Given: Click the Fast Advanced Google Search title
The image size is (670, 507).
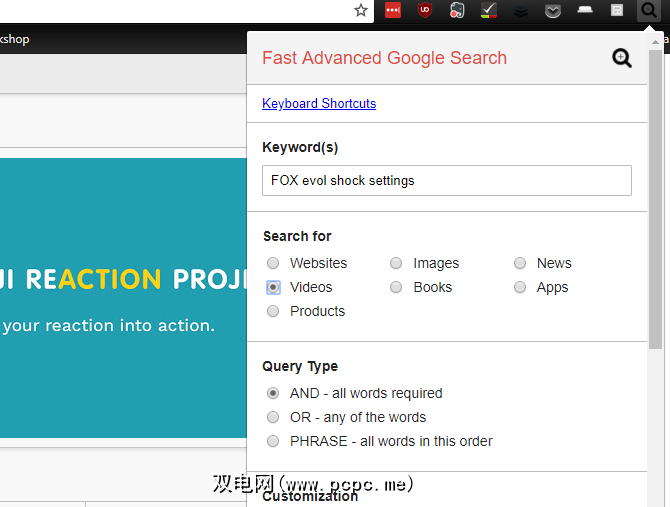Looking at the screenshot, I should coord(385,58).
